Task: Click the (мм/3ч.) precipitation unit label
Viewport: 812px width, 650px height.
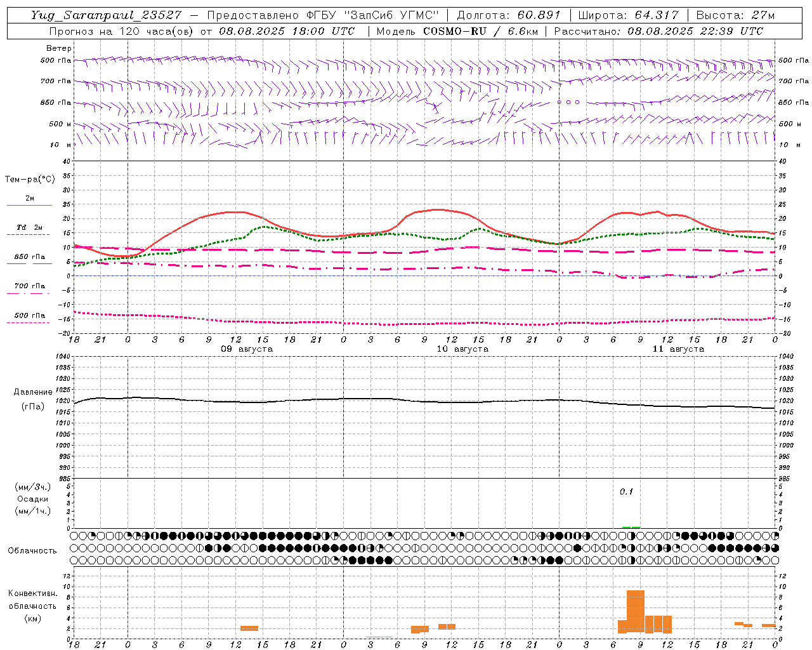Action: coord(33,487)
